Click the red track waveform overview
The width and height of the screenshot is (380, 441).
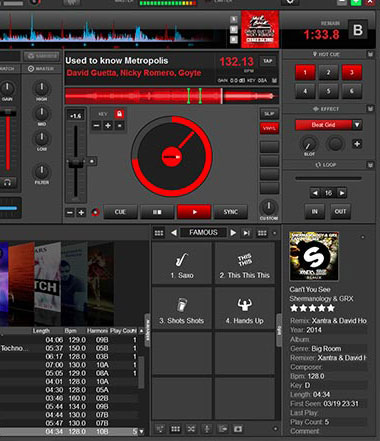[172, 96]
